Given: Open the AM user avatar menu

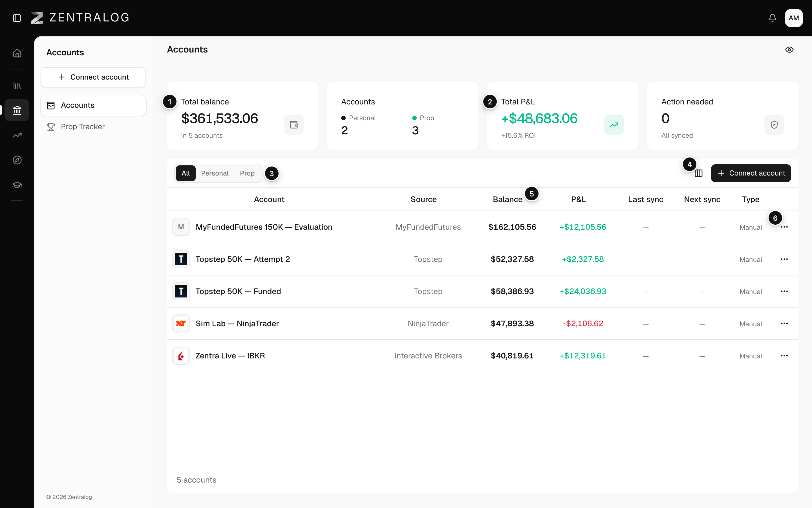Looking at the screenshot, I should pyautogui.click(x=794, y=18).
